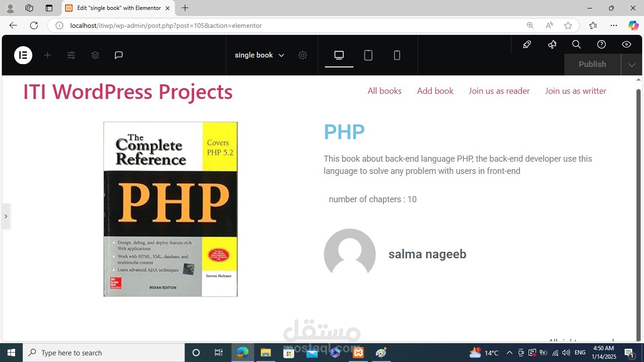
Task: Refresh the page
Action: 34,25
